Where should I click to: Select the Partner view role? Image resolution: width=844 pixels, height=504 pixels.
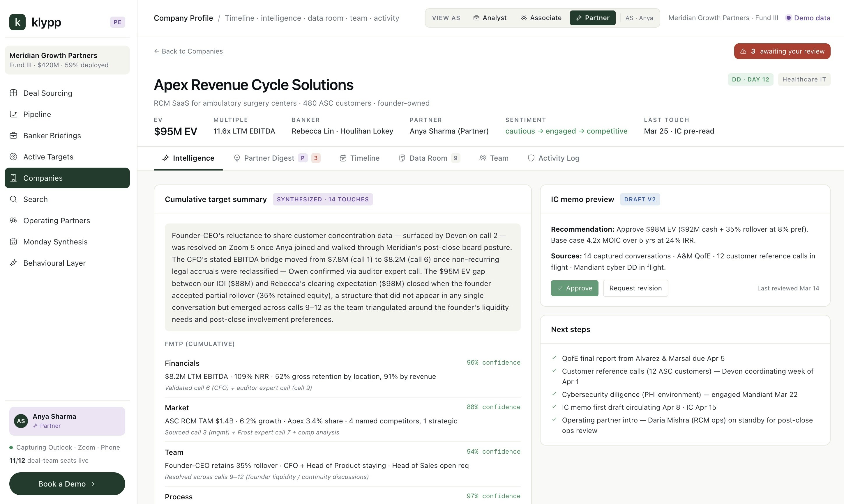click(592, 18)
